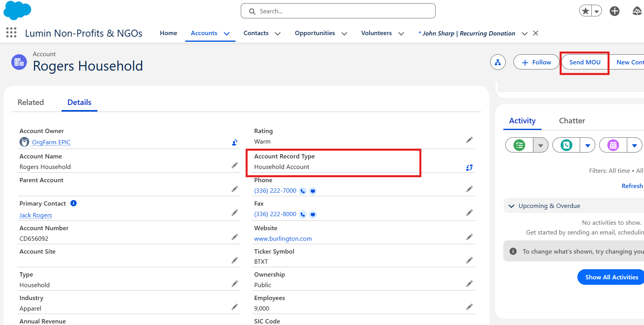Image resolution: width=644 pixels, height=325 pixels.
Task: Open the Opportunities nav tab
Action: (315, 33)
